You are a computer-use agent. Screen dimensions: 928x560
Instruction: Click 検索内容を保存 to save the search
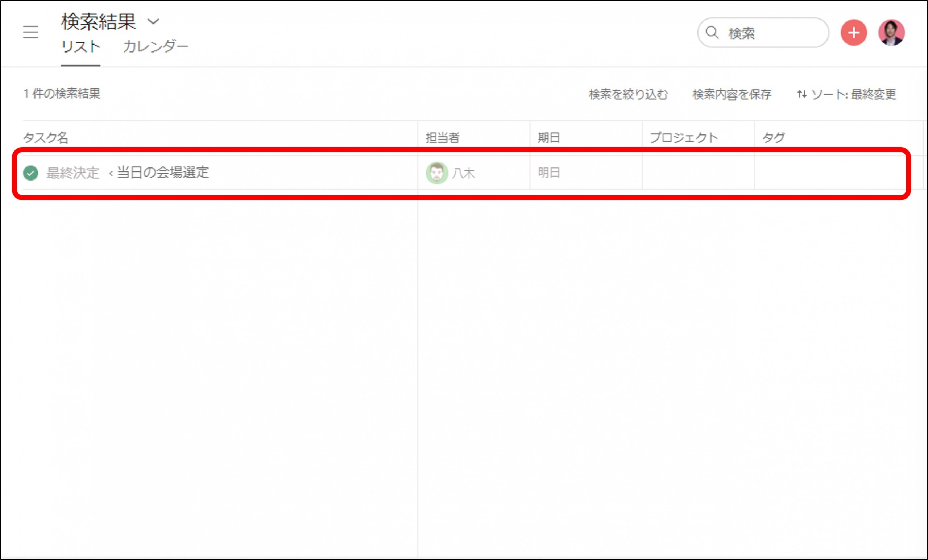732,94
